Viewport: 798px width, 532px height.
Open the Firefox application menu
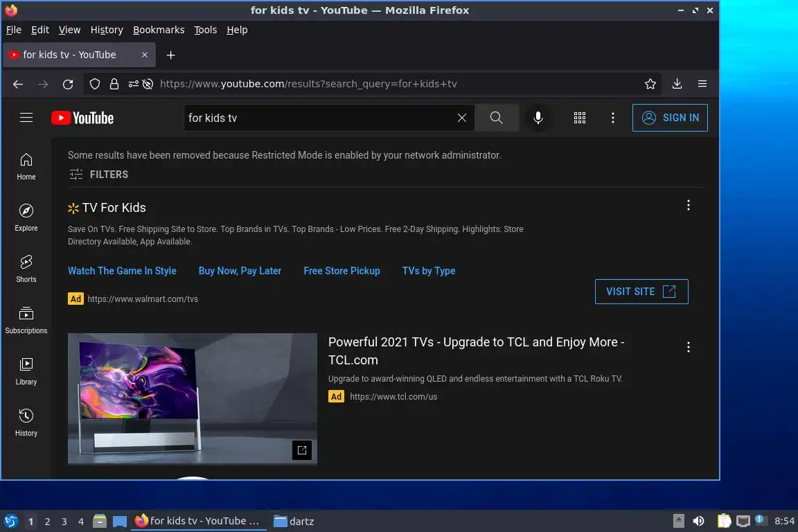click(702, 84)
